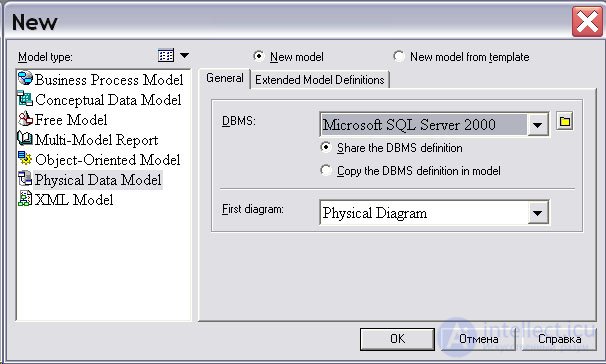Select Free Model text entry
This screenshot has height=364, width=606.
[x=71, y=120]
